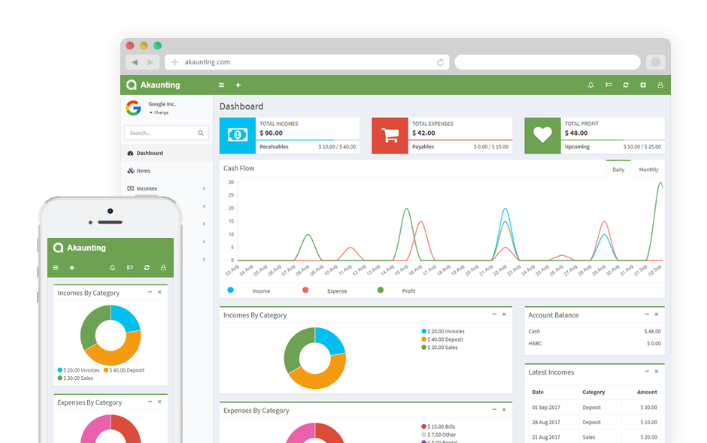Collapse desktop Incomes By Category panel
The height and width of the screenshot is (443, 707).
click(x=494, y=314)
